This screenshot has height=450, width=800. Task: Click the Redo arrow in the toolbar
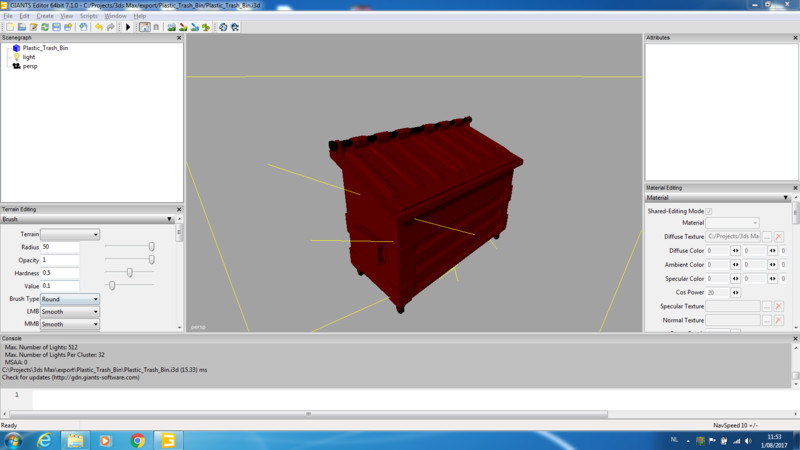[x=110, y=27]
